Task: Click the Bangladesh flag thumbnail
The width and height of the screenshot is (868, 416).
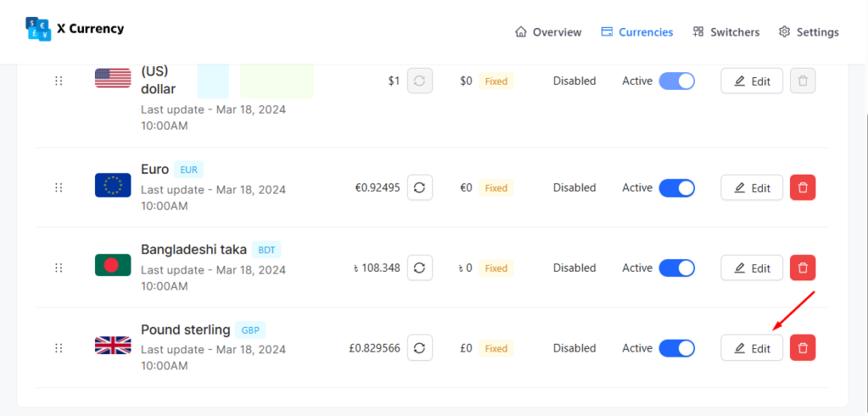Action: [x=113, y=265]
